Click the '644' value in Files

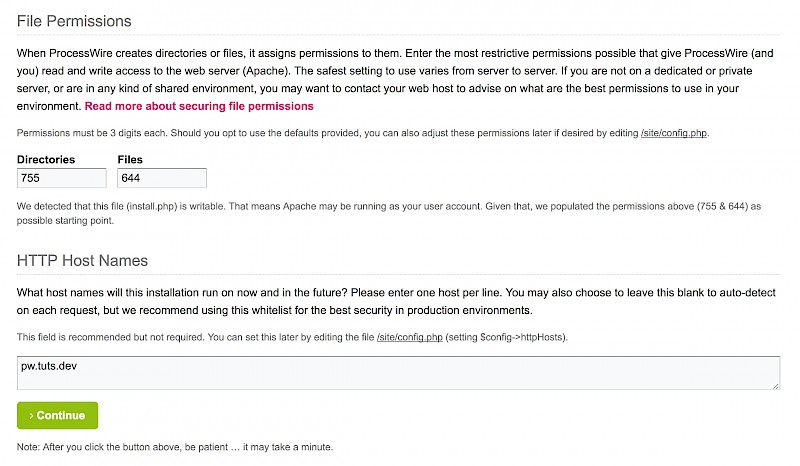coord(130,178)
